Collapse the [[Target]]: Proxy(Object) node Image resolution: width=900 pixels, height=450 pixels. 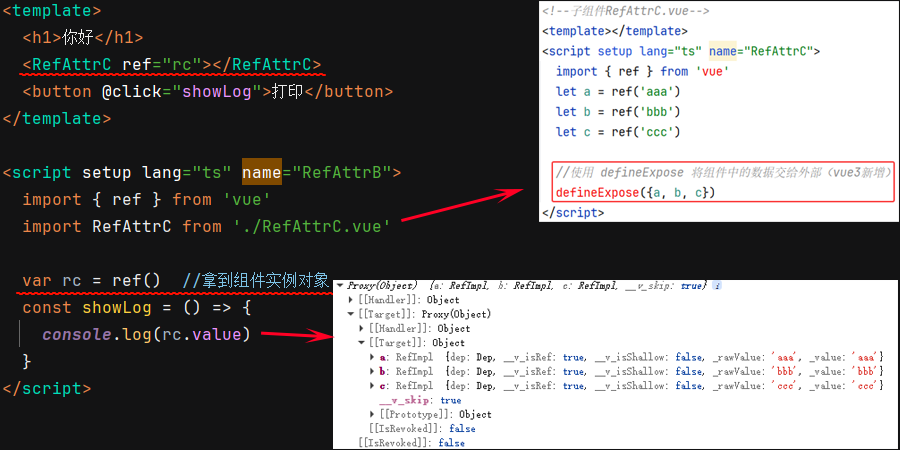(351, 314)
